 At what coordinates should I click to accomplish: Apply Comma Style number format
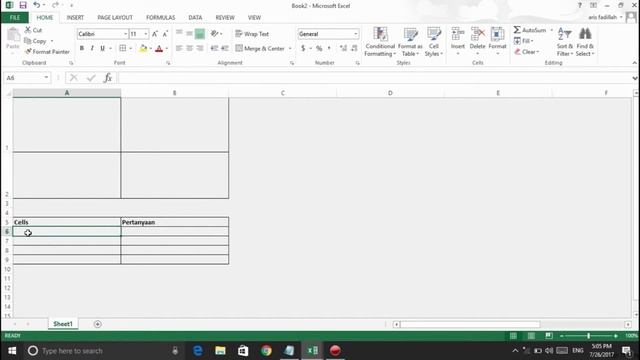329,48
